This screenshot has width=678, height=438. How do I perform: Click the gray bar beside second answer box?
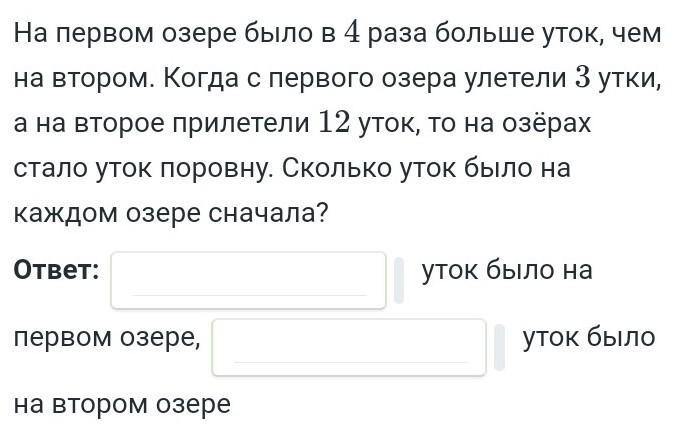click(499, 347)
